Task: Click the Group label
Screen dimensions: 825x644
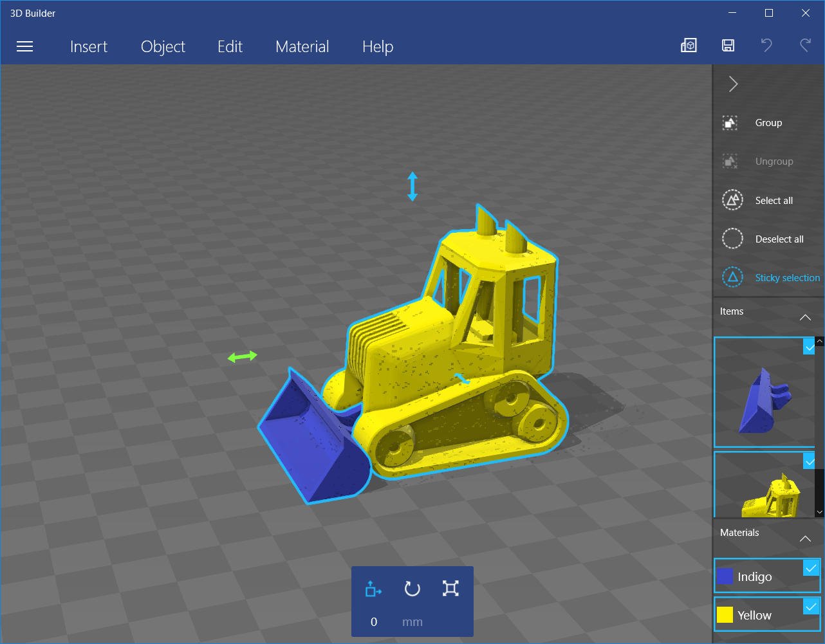Action: coord(768,123)
